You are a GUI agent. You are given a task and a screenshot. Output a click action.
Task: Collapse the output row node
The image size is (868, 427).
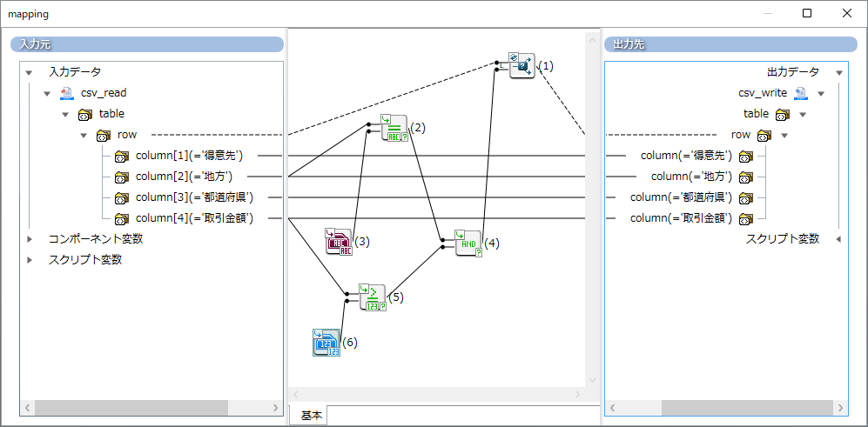coord(784,135)
